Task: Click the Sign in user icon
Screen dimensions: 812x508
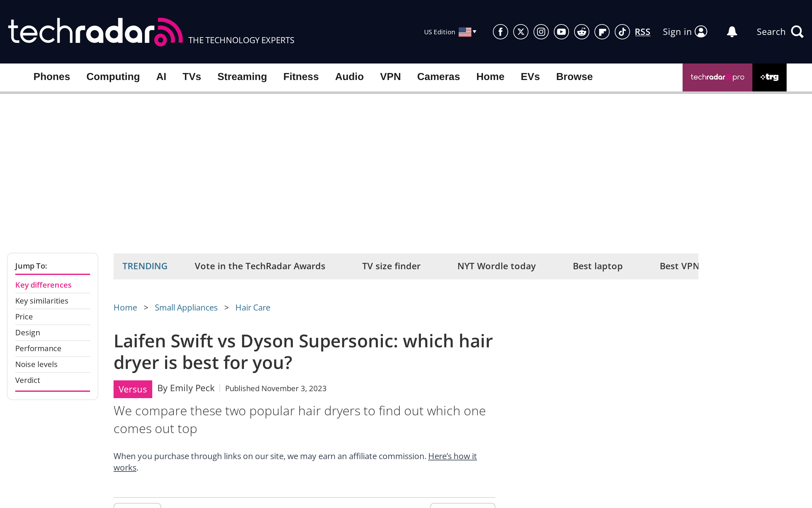Action: (701, 31)
